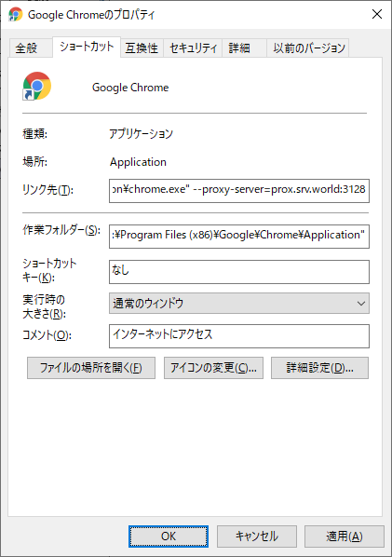
Task: Click the 実行時の大きさ(R): label
Action: pos(44,306)
